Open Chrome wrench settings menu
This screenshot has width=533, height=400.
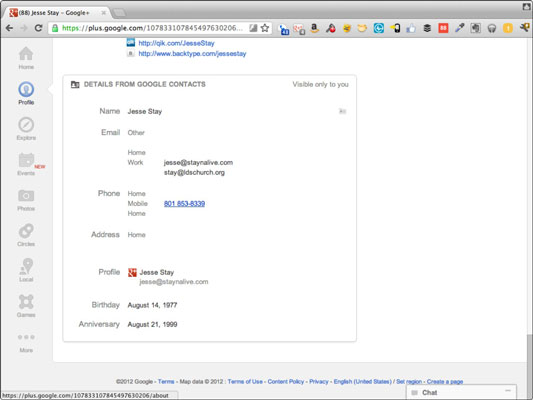tap(525, 28)
